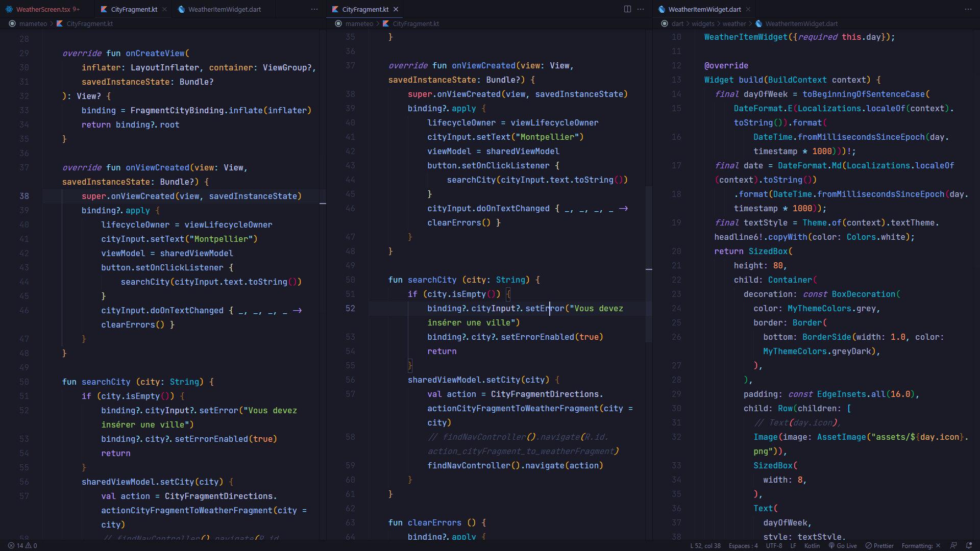This screenshot has height=551, width=980.
Task: Close WeatherItemWidget.dart tab in right group
Action: point(748,9)
